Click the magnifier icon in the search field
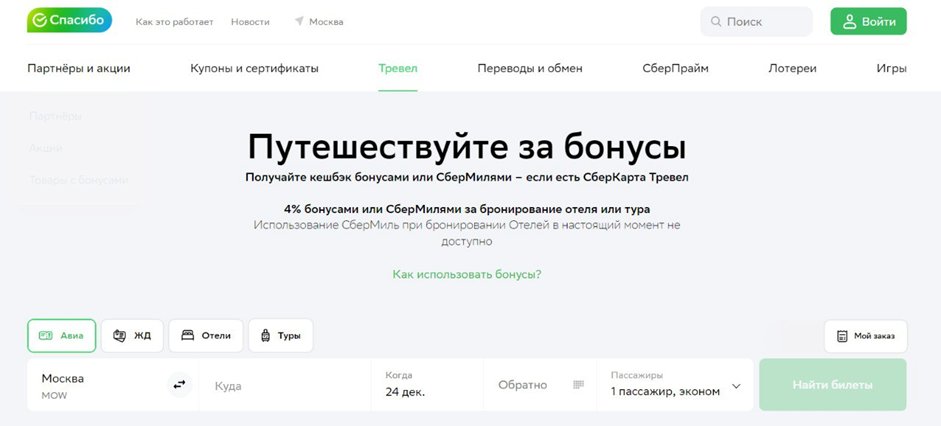This screenshot has height=426, width=941. (x=715, y=22)
